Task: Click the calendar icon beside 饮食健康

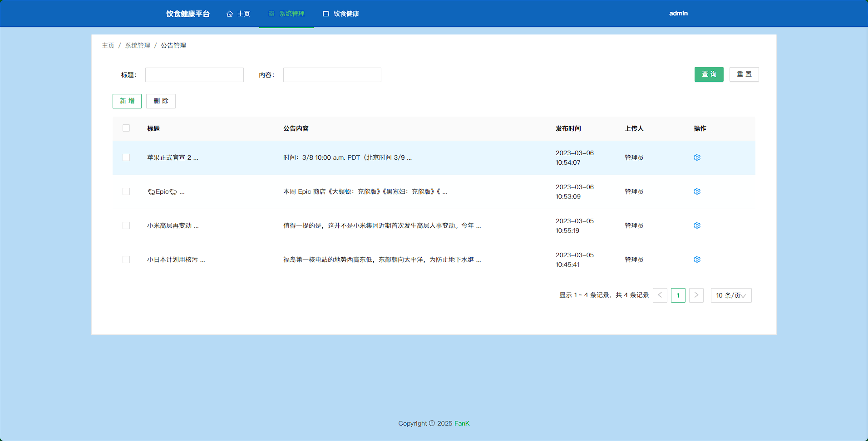Action: coord(325,14)
